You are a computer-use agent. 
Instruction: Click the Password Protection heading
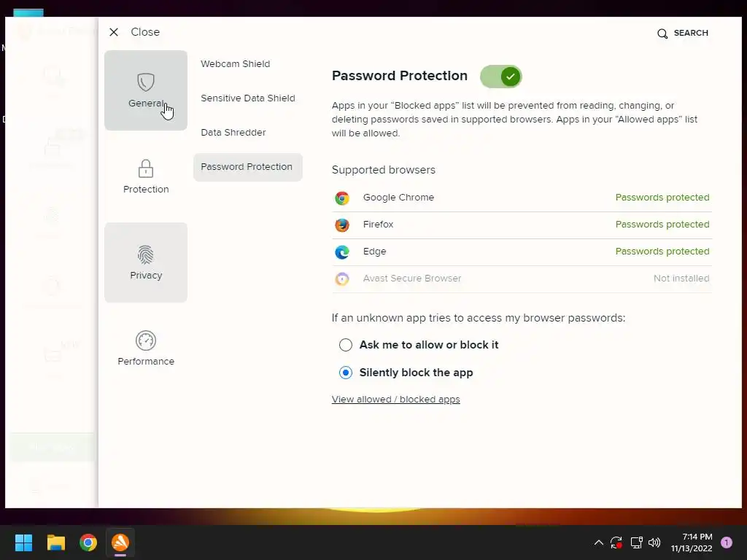(399, 76)
